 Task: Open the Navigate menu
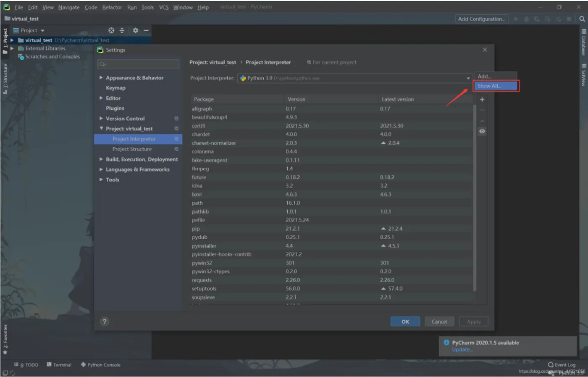[69, 7]
